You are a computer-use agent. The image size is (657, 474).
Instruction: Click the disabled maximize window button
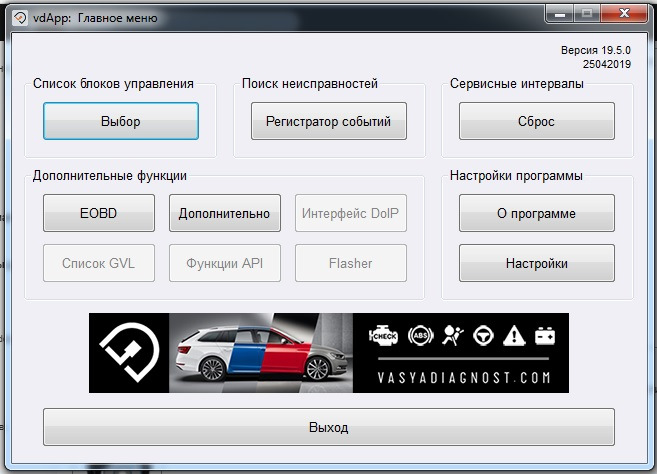coord(587,13)
